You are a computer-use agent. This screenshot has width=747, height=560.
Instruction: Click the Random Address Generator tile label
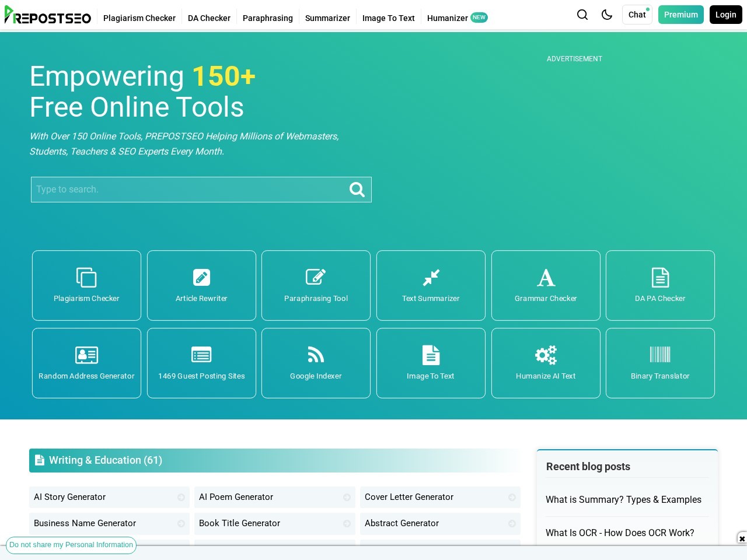tap(86, 376)
